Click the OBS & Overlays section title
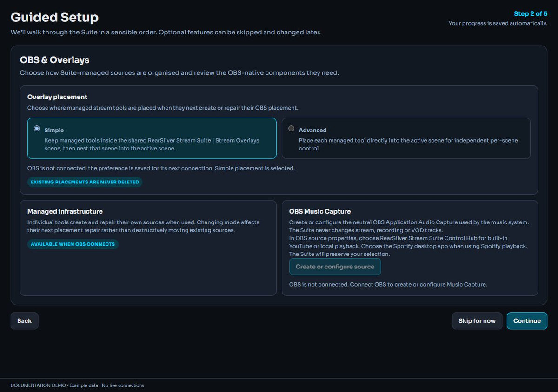 [x=54, y=60]
